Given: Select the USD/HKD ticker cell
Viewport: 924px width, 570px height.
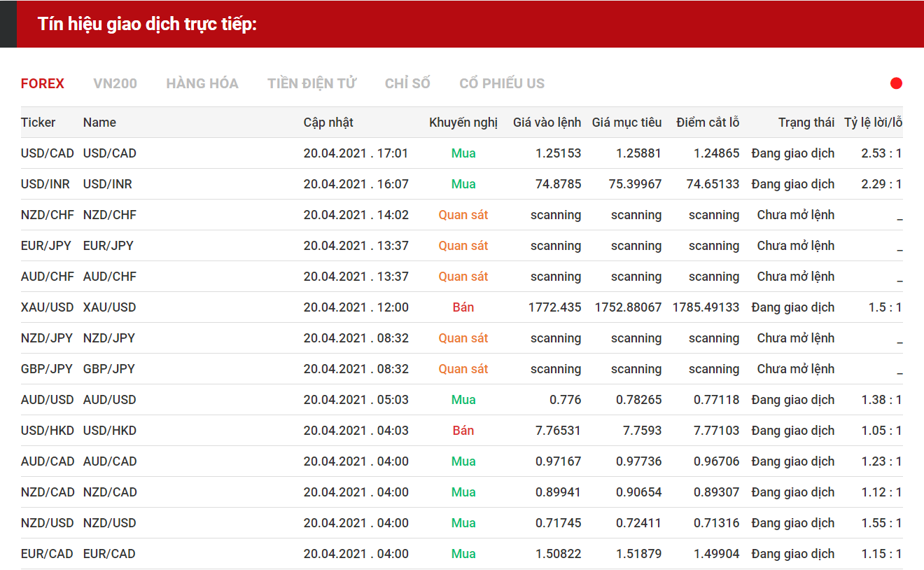Looking at the screenshot, I should (48, 431).
